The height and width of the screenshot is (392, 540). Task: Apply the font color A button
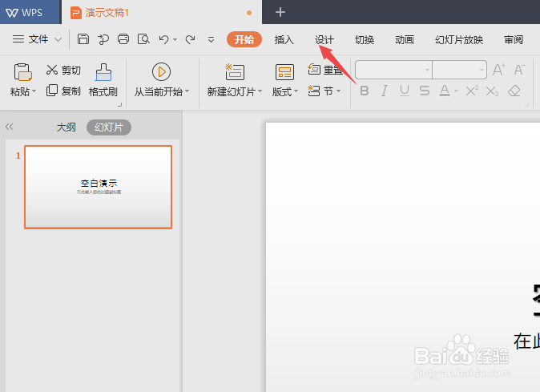[445, 91]
